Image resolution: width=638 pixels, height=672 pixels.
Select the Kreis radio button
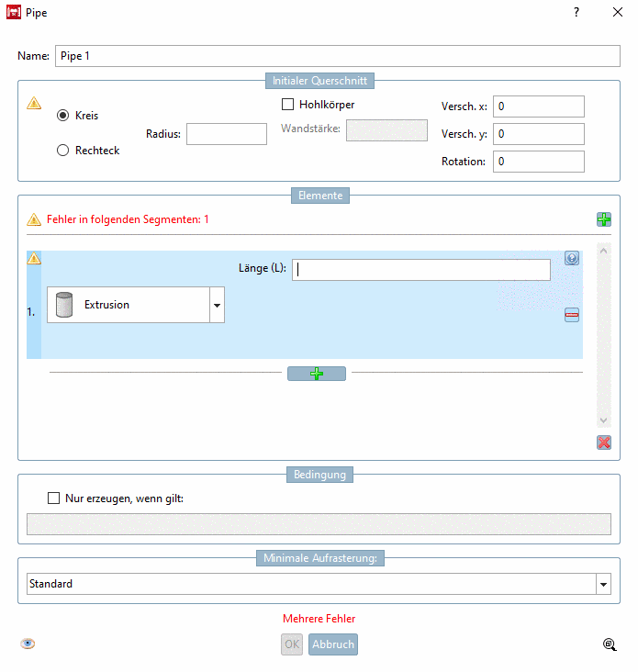click(63, 116)
